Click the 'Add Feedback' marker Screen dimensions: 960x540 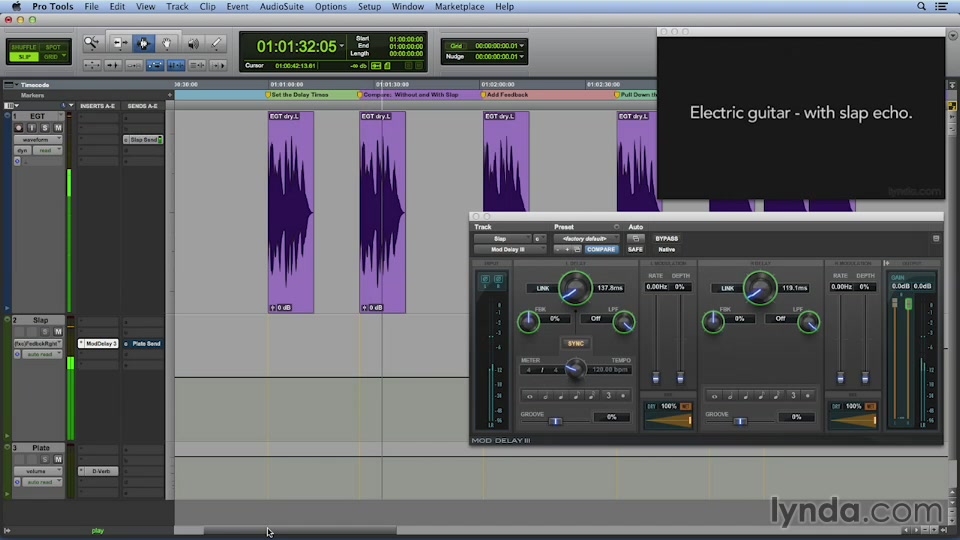pos(506,95)
